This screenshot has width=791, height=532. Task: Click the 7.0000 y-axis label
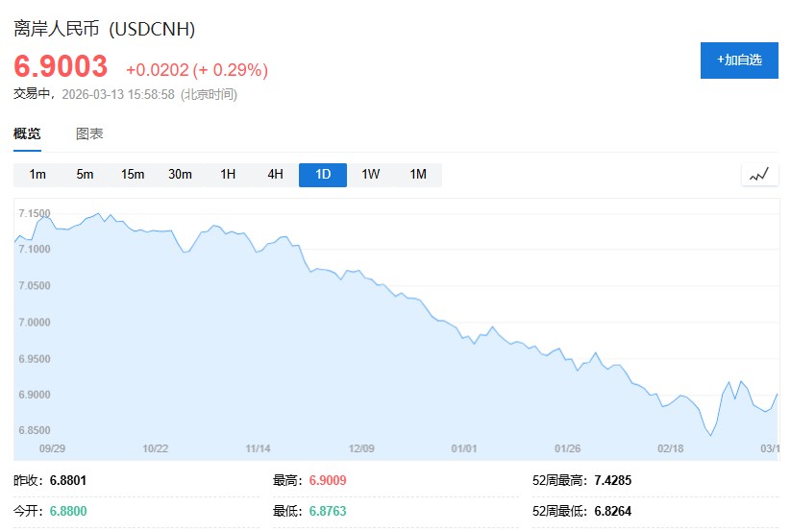click(x=35, y=323)
